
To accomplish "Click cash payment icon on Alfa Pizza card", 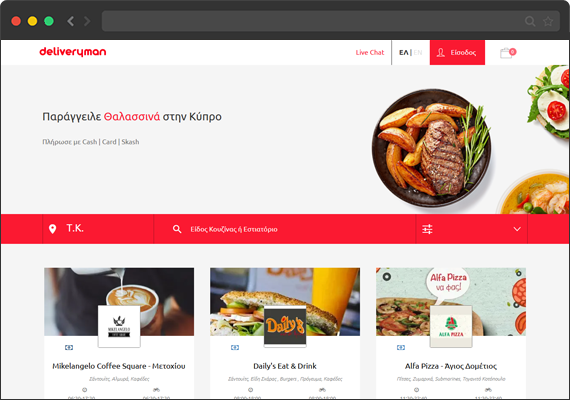I will coord(401,348).
